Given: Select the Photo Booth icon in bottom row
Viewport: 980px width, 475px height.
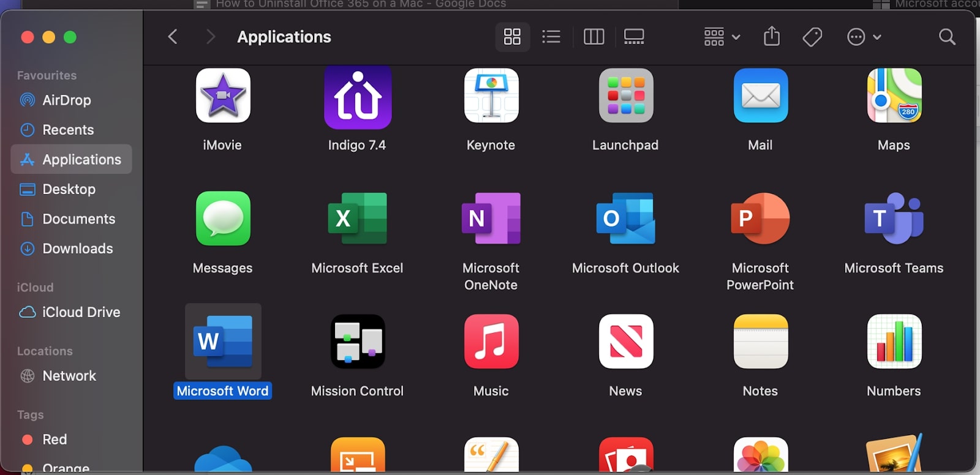Looking at the screenshot, I should click(x=626, y=455).
